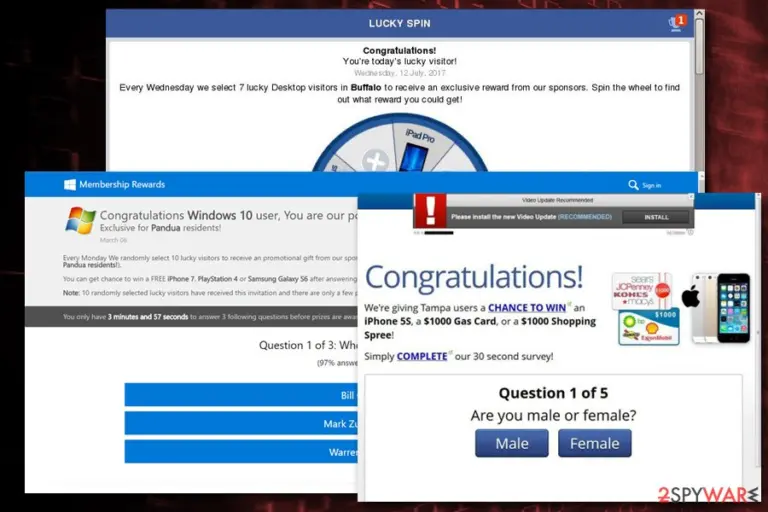Click the 'Are you male or female?' text
Viewport: 768px width, 512px height.
pos(553,415)
